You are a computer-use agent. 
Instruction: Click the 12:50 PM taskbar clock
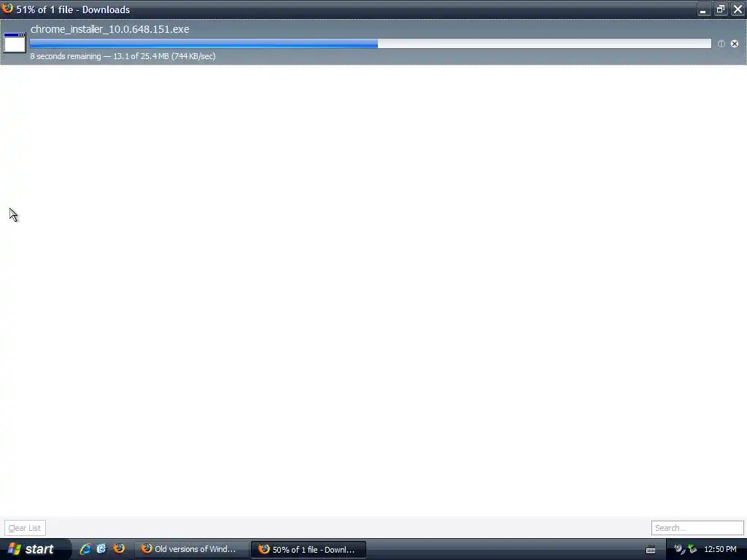click(x=720, y=549)
